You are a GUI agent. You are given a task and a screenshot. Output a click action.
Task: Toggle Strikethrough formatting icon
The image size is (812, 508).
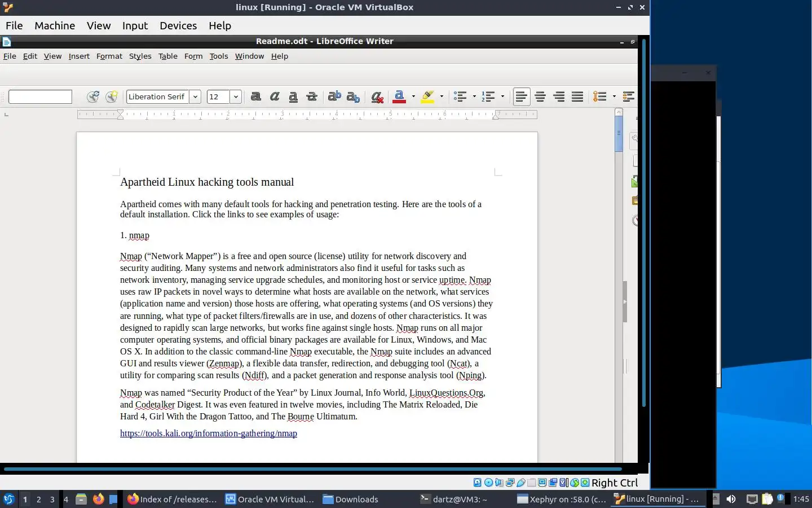(312, 97)
